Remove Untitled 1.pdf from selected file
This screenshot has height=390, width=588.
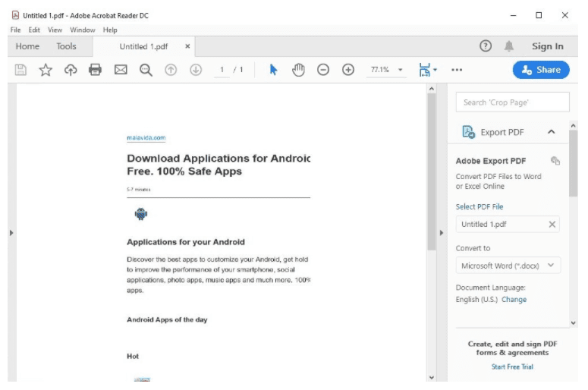pos(552,225)
